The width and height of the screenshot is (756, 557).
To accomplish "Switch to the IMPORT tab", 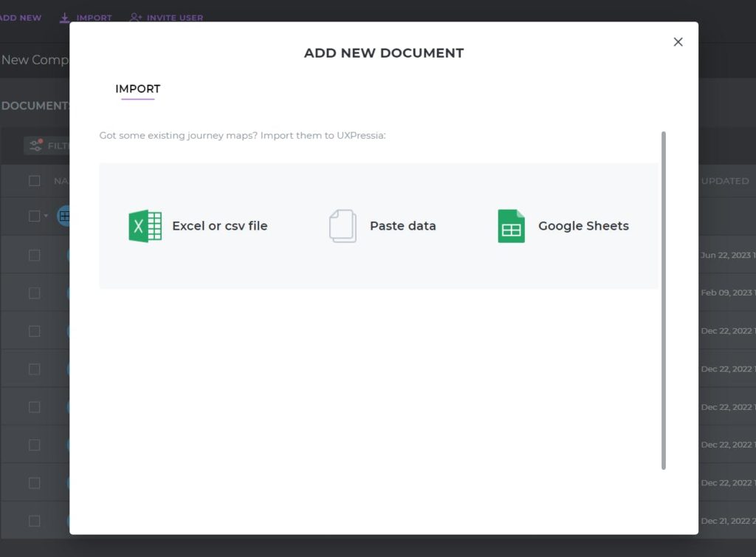I will 137,89.
